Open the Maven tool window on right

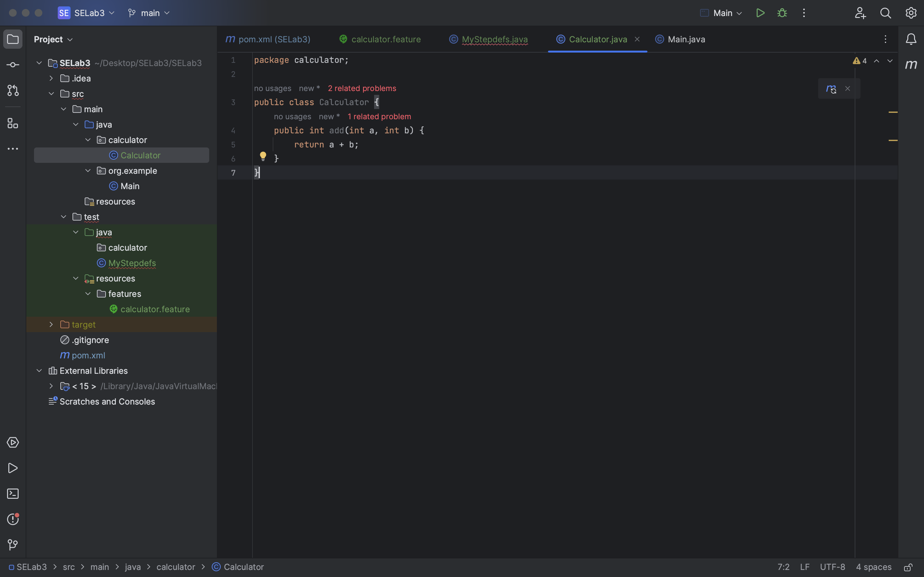911,64
